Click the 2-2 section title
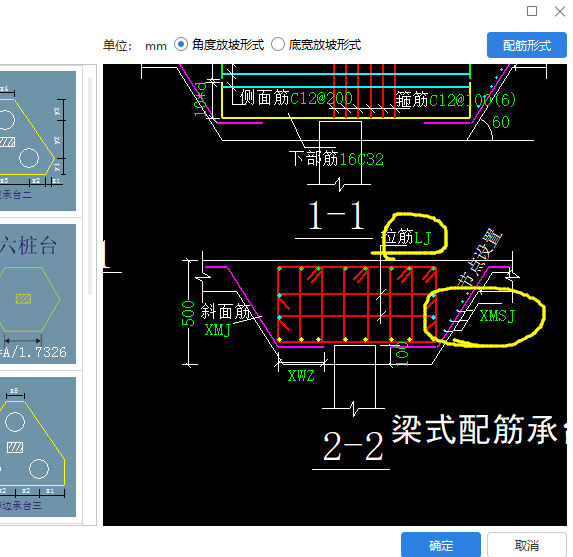The width and height of the screenshot is (573, 557). (x=353, y=446)
